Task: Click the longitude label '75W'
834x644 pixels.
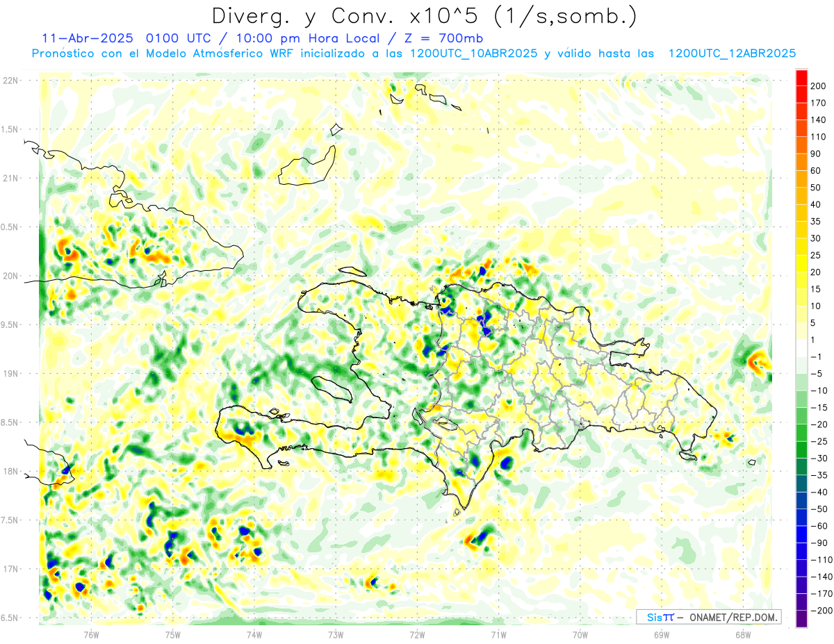Action: point(172,634)
